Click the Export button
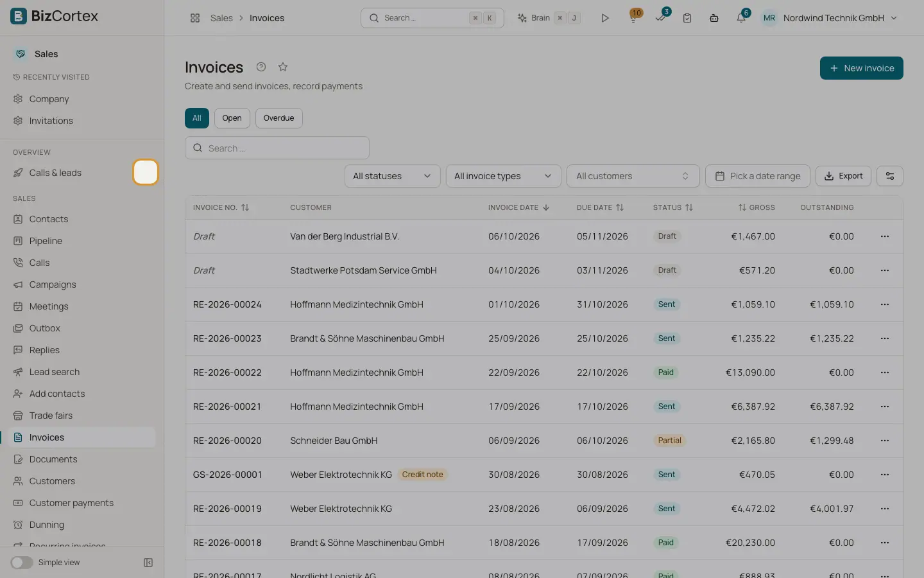The width and height of the screenshot is (924, 578). pyautogui.click(x=843, y=176)
